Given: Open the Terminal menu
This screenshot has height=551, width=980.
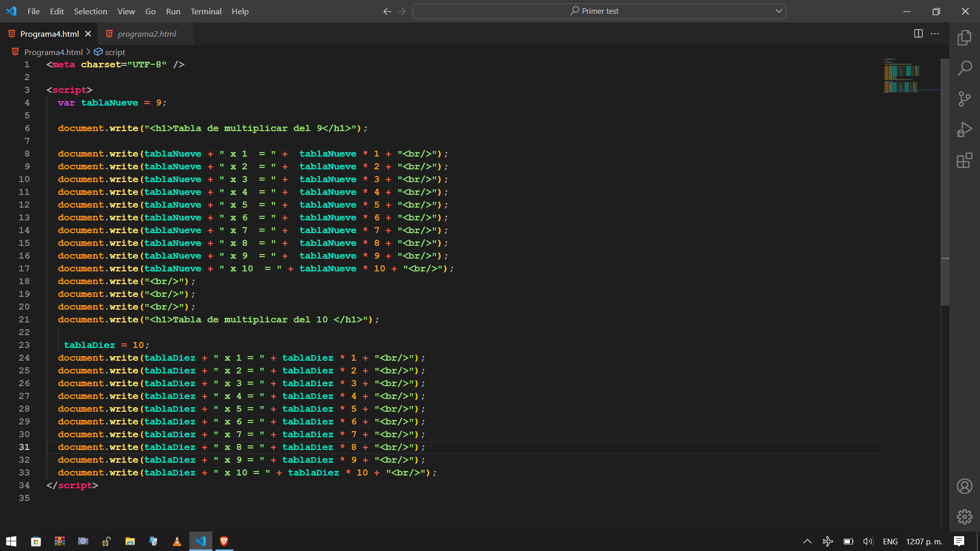Looking at the screenshot, I should click(206, 11).
